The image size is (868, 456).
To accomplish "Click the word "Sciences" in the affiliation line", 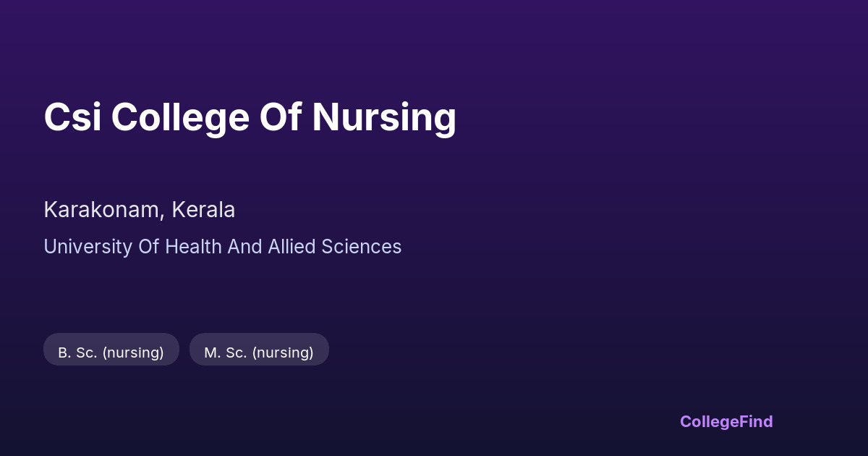I will click(362, 247).
